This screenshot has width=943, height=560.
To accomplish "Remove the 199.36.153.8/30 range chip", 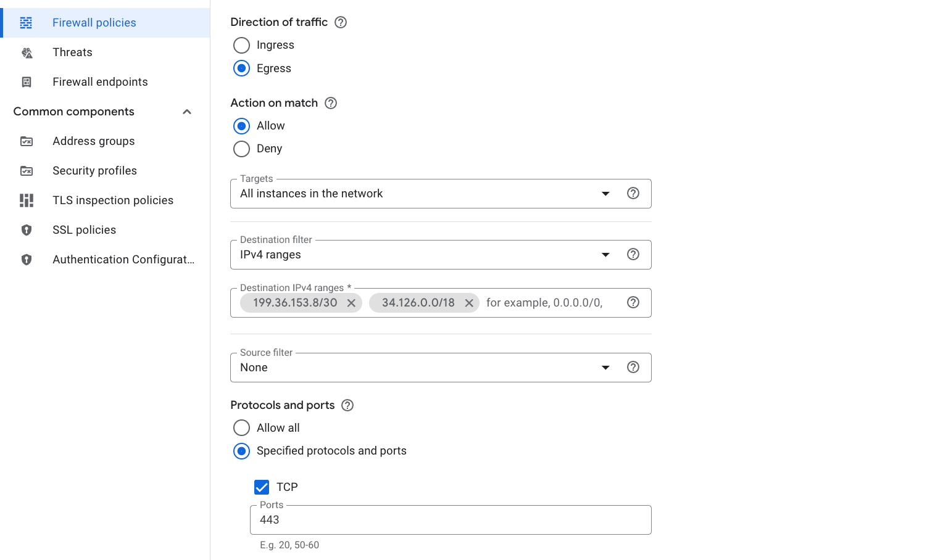I will 351,303.
